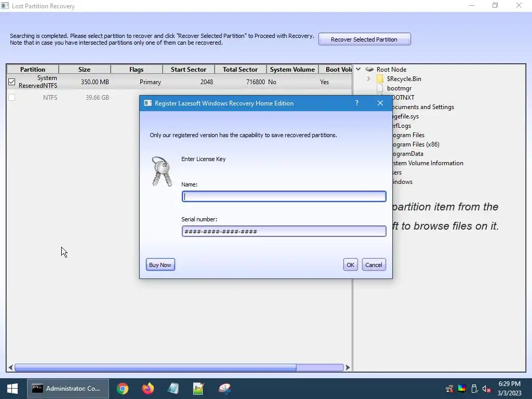Confirm registration with OK button

pyautogui.click(x=350, y=265)
